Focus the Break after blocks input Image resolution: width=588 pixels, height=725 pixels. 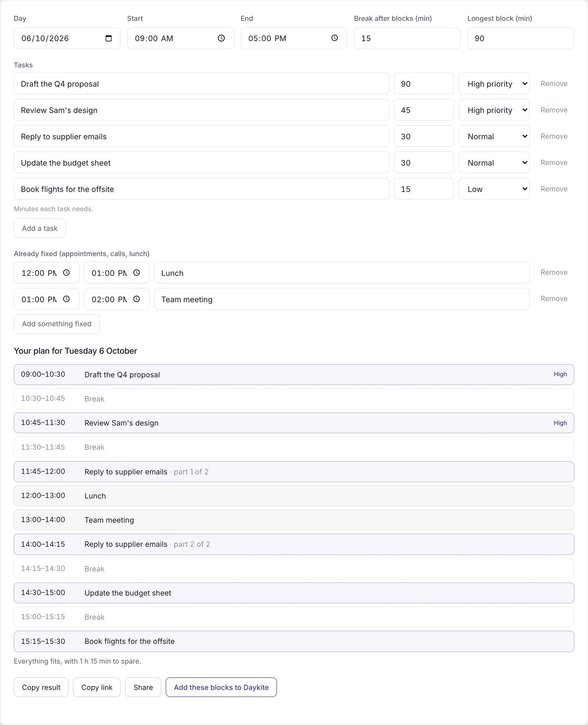[407, 38]
